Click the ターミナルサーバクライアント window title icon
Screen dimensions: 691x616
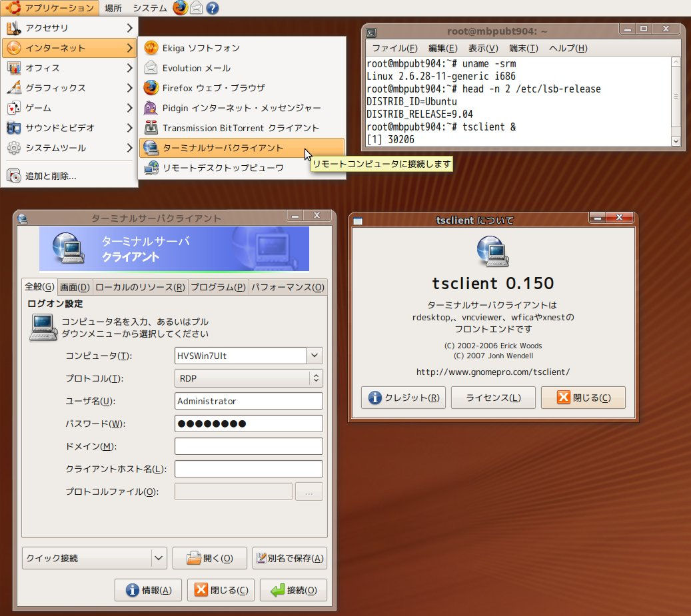coord(23,218)
